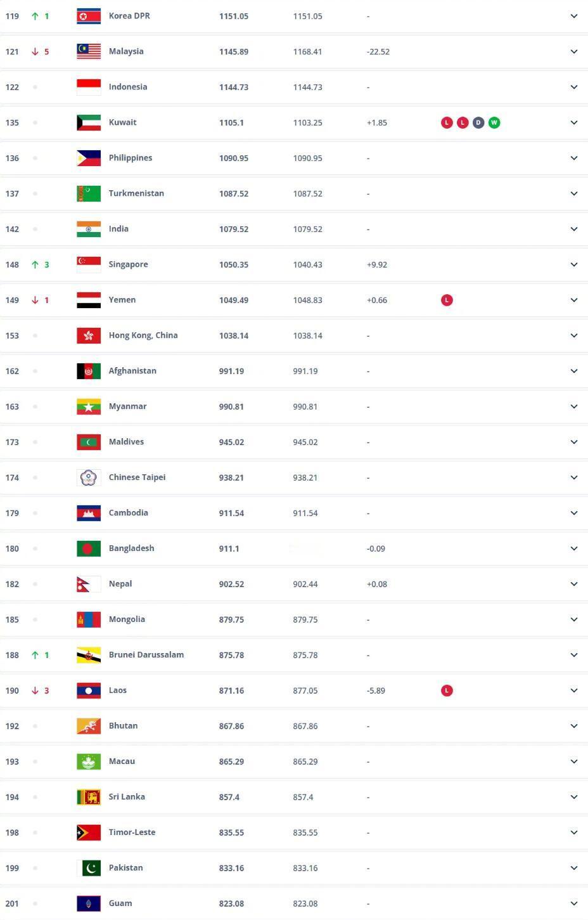Click Kuwait's grey D match result badge

pyautogui.click(x=478, y=122)
